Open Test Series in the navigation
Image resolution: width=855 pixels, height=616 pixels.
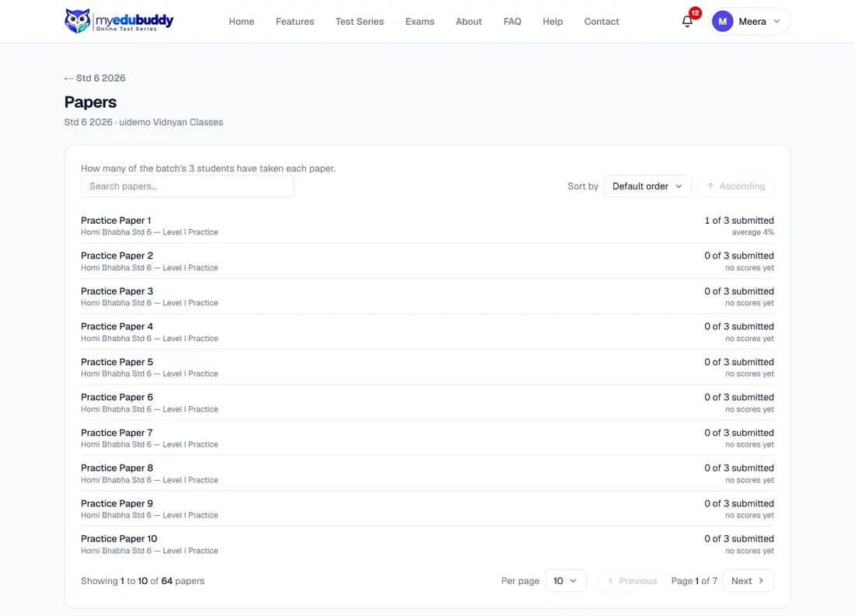pos(360,21)
